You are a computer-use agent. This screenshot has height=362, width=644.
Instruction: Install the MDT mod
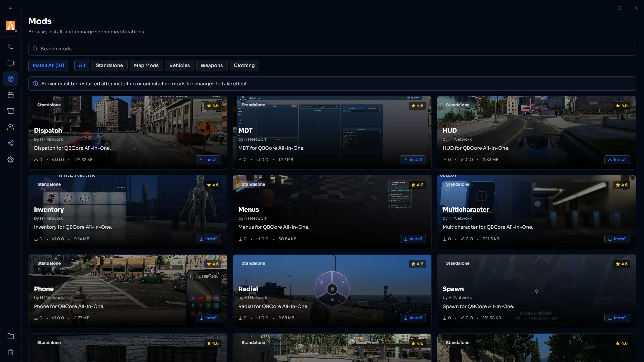(x=413, y=160)
